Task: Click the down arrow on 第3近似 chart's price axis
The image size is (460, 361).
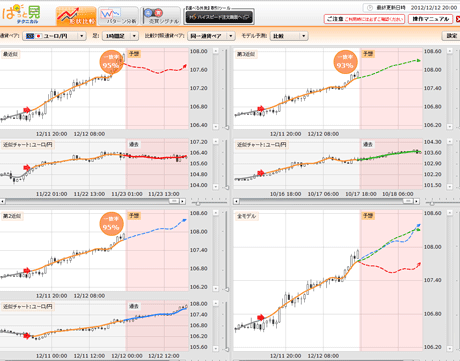Action: click(x=450, y=126)
